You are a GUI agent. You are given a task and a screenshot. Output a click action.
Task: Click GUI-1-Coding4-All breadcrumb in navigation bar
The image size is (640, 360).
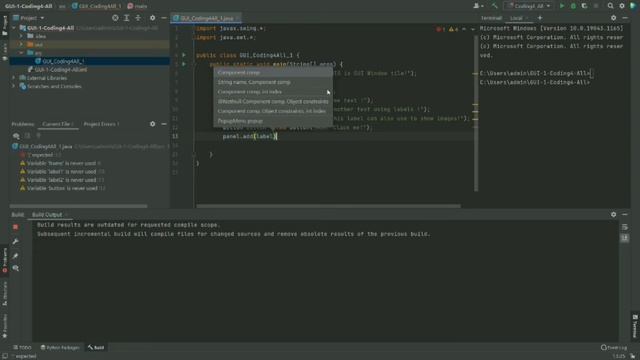tap(28, 6)
